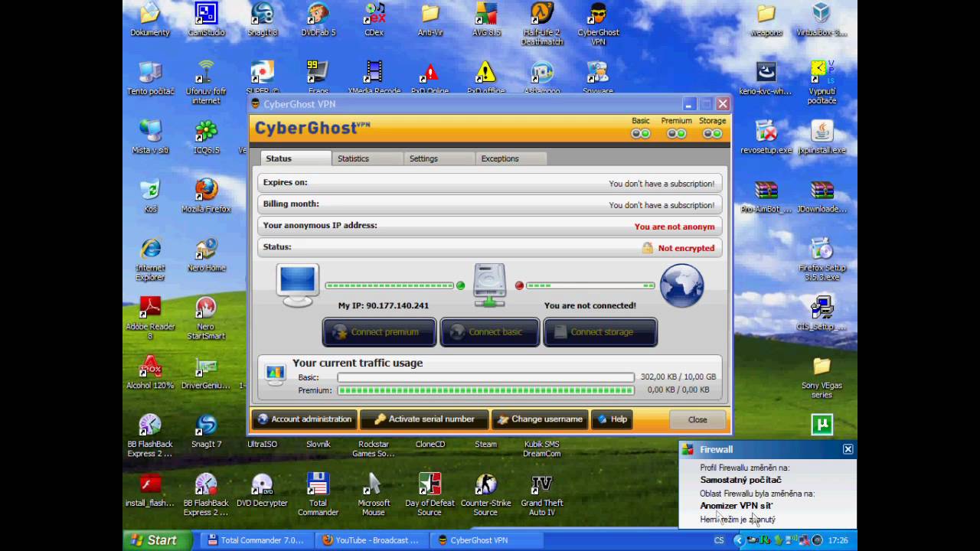The width and height of the screenshot is (980, 551).
Task: Switch to the Statistics tab
Action: pos(367,158)
